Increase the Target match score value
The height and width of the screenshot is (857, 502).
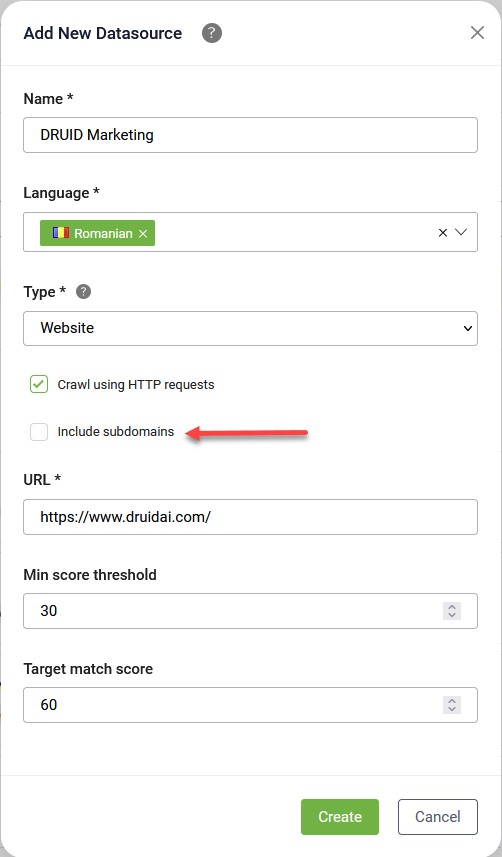point(452,701)
